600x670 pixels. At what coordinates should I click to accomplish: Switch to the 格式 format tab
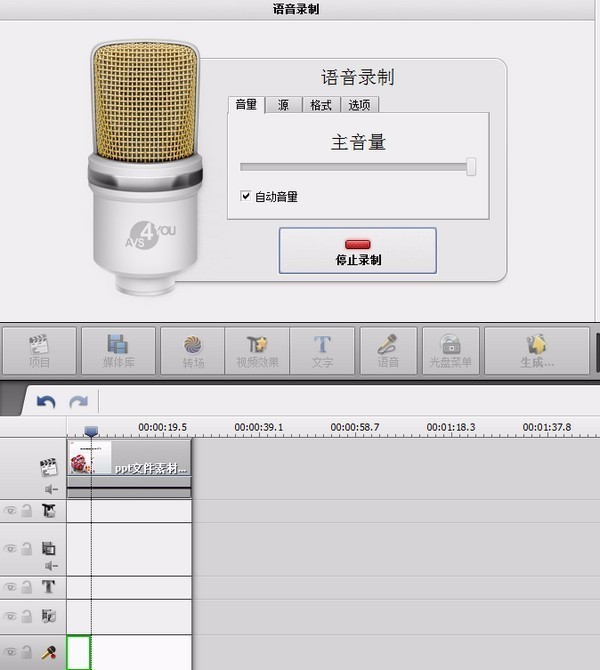tap(321, 105)
